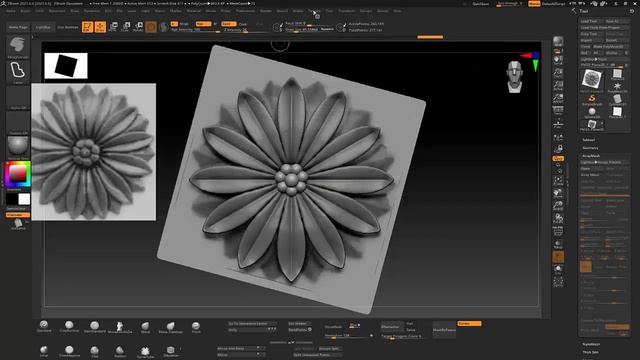Image resolution: width=640 pixels, height=360 pixels.
Task: Open the Stroke type picker
Action: [18, 71]
